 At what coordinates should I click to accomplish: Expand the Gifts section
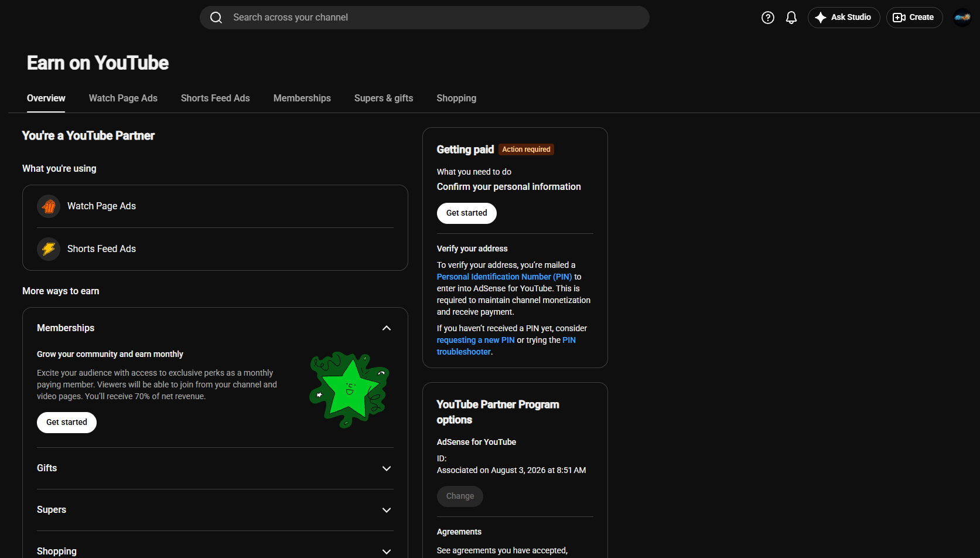[387, 468]
